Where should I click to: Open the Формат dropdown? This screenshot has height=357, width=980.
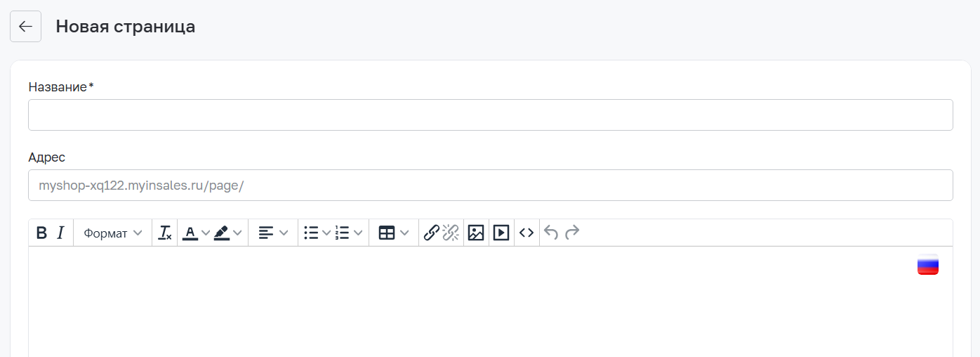[112, 233]
